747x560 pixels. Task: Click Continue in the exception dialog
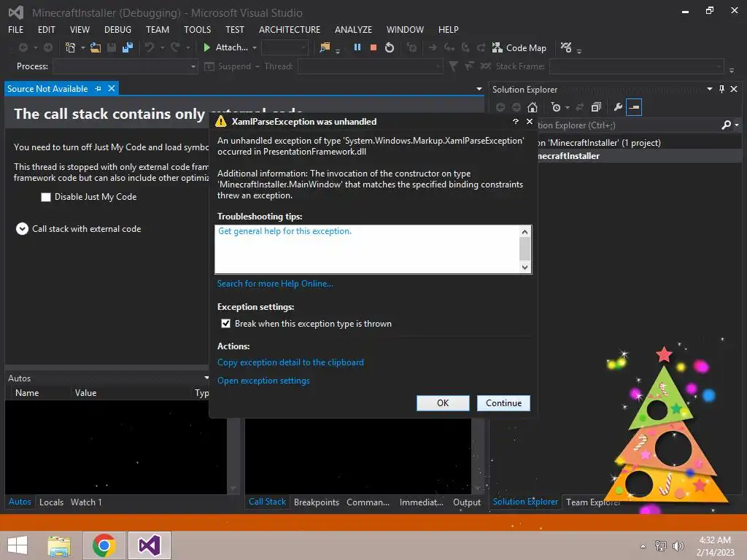tap(503, 402)
